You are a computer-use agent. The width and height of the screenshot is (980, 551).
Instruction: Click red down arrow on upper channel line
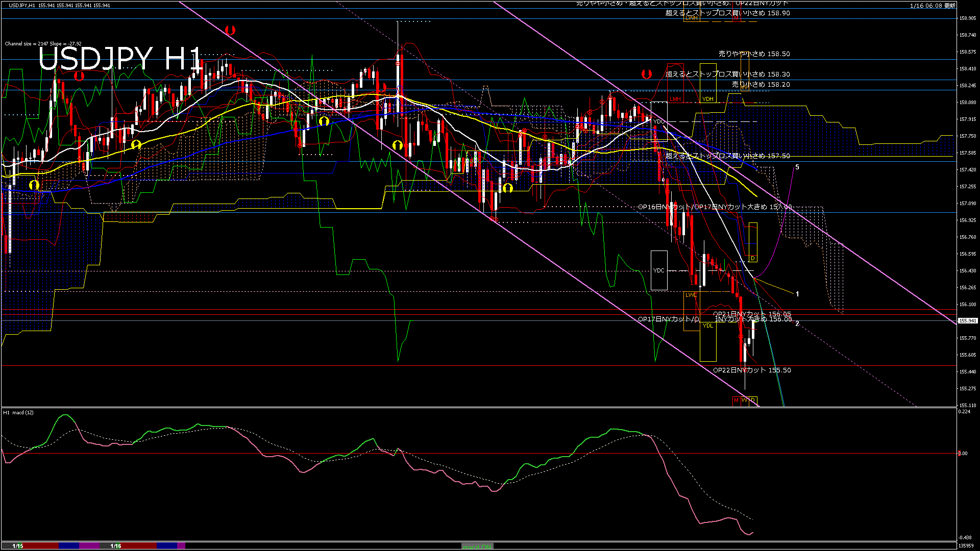[230, 30]
